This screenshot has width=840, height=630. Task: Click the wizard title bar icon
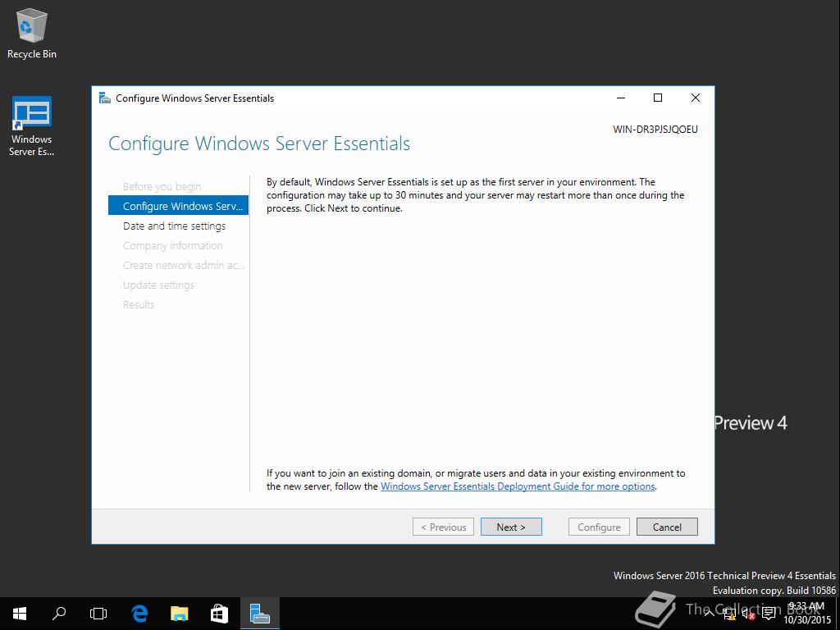pos(105,98)
